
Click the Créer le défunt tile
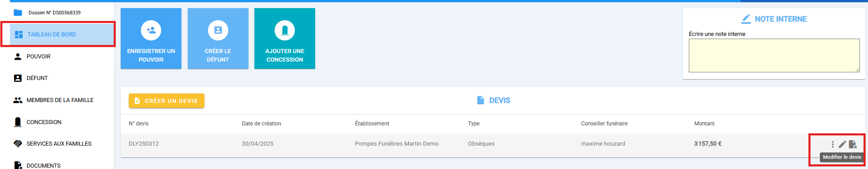(218, 39)
